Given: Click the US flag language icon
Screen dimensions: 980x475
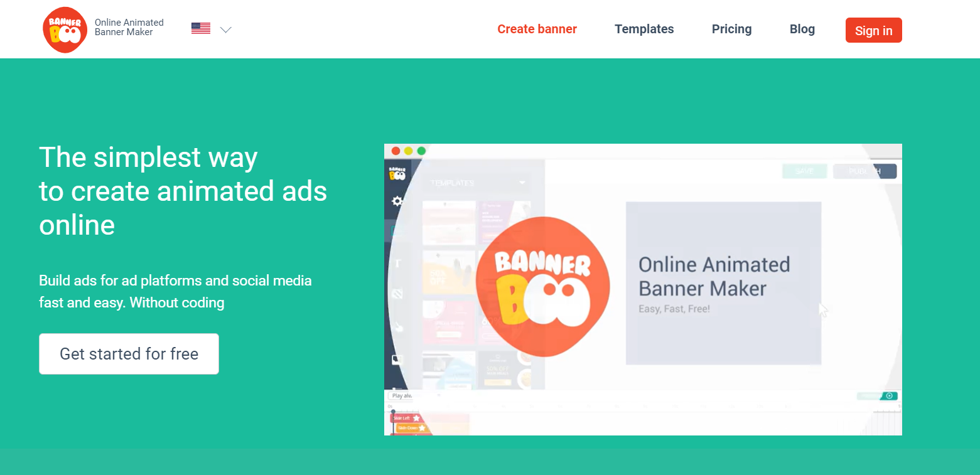Looking at the screenshot, I should 201,28.
